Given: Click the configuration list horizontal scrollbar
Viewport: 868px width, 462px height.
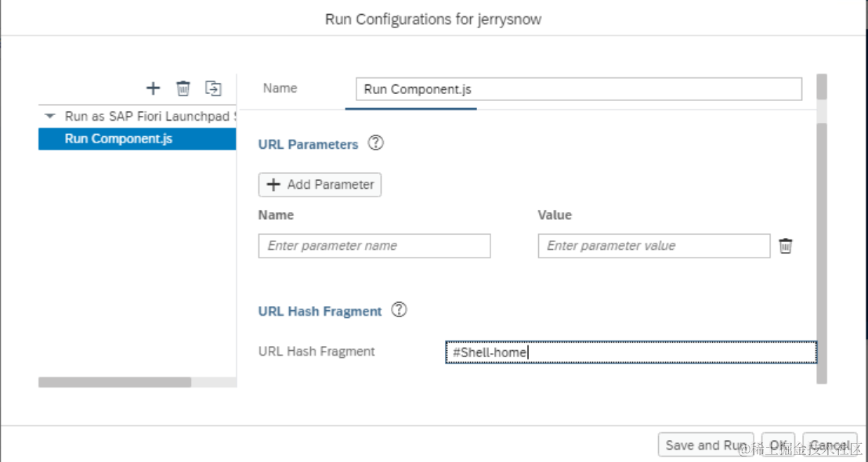Looking at the screenshot, I should pos(114,382).
